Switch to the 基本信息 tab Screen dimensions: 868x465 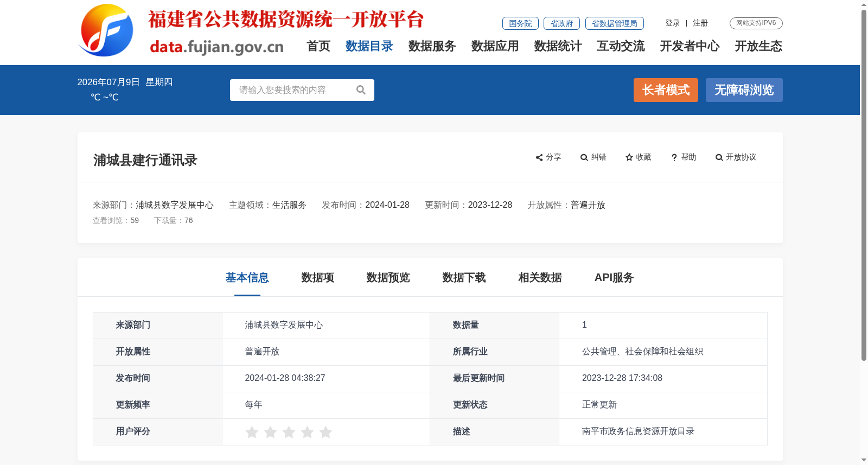[247, 278]
